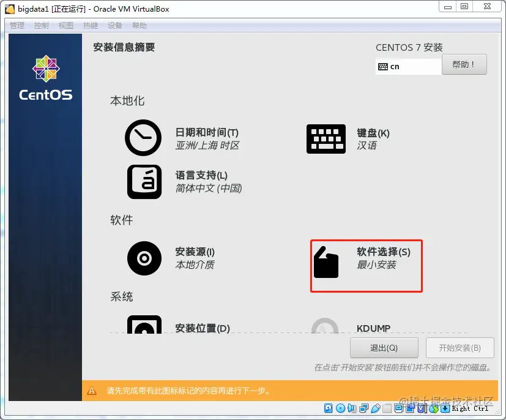Click the 安装信息摘要 heading

(x=124, y=48)
